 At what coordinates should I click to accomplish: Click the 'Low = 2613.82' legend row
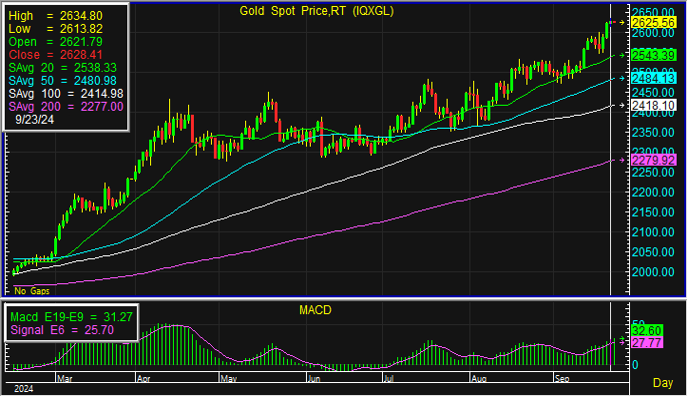[x=55, y=29]
